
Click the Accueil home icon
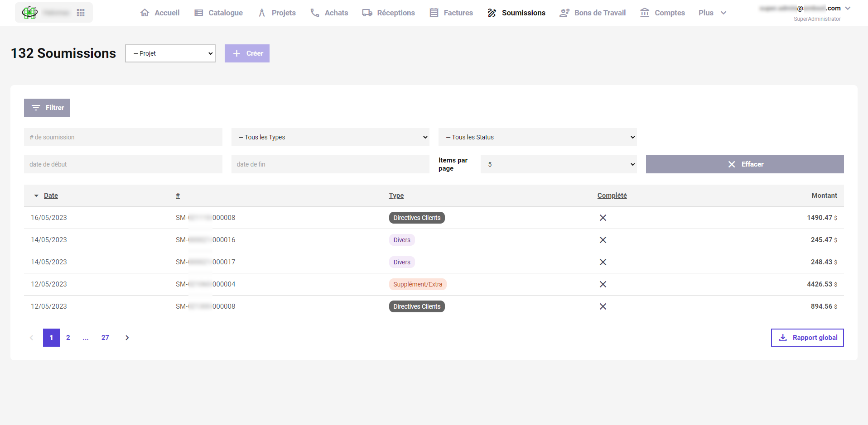[x=145, y=13]
